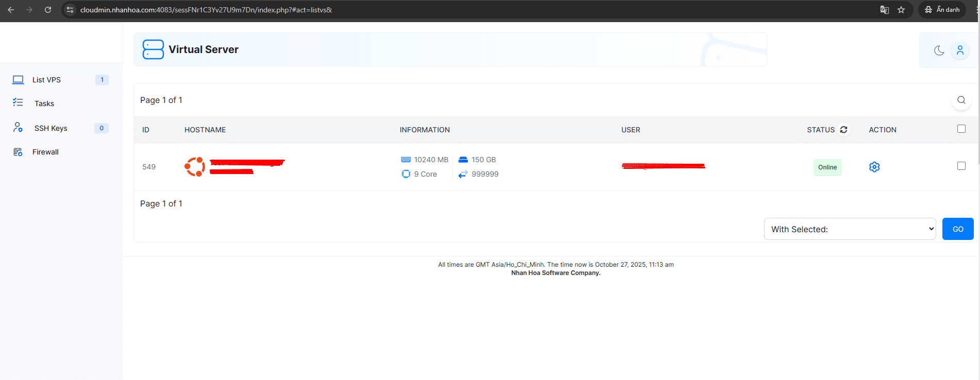Bookmark this page with star icon
Viewport: 980px width, 380px height.
(901, 10)
